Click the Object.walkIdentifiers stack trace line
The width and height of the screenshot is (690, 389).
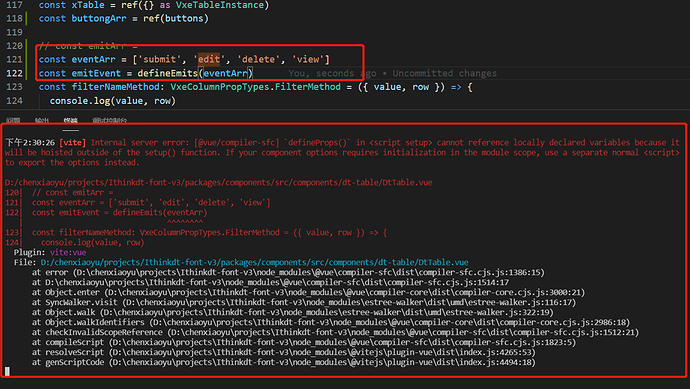331,322
